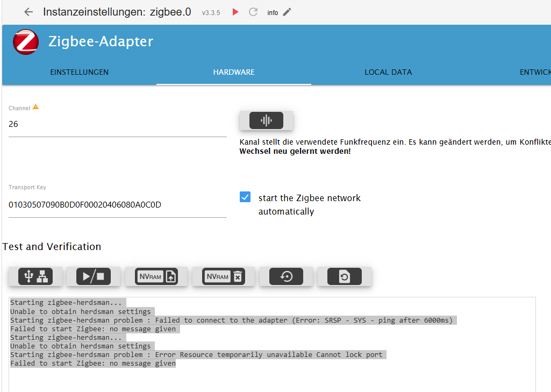Select the Hardware tab
Image resolution: width=551 pixels, height=392 pixels.
pos(234,72)
